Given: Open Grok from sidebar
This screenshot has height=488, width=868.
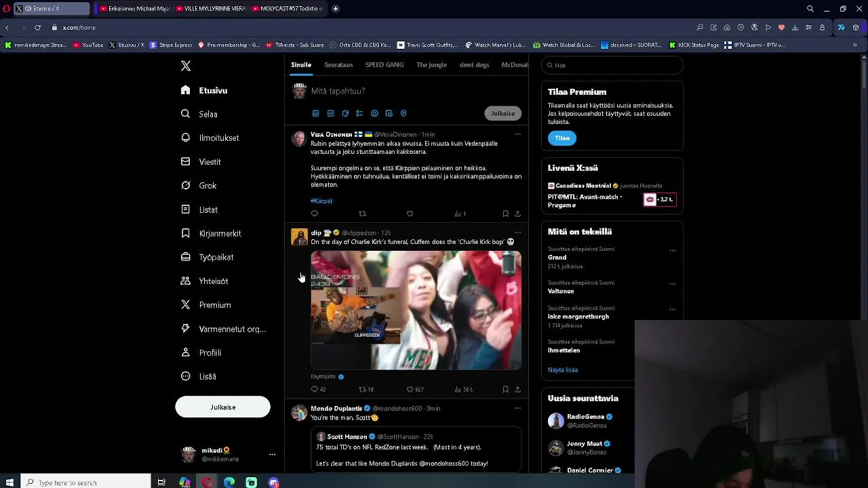Looking at the screenshot, I should 199,185.
